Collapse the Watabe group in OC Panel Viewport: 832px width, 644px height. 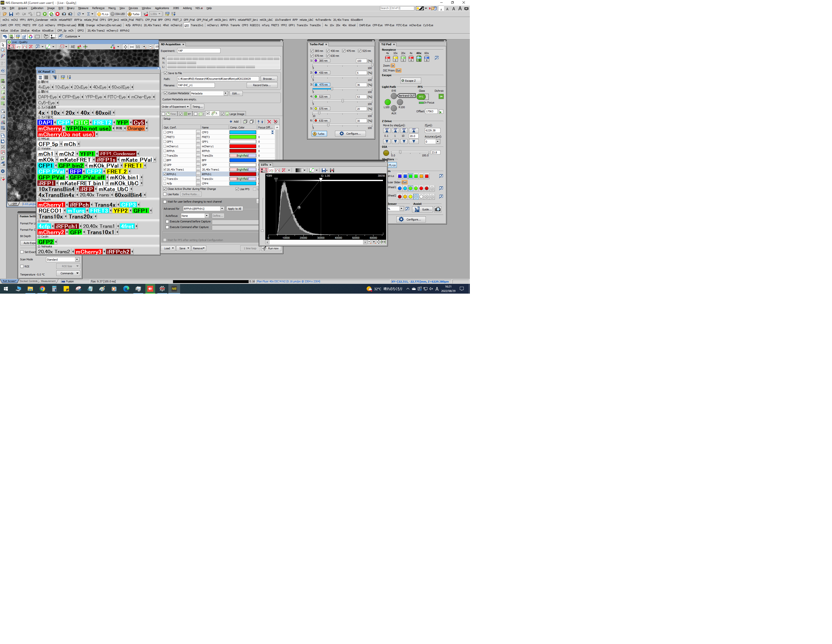click(x=39, y=149)
